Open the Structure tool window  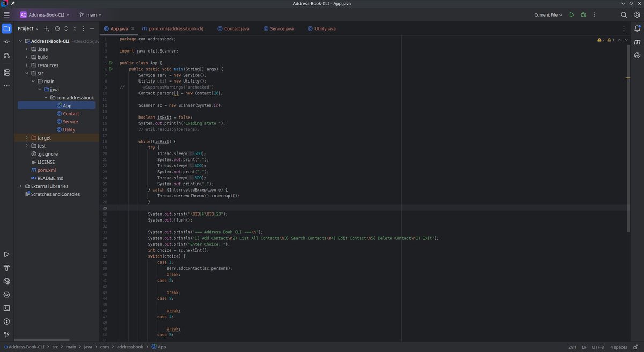[x=6, y=72]
